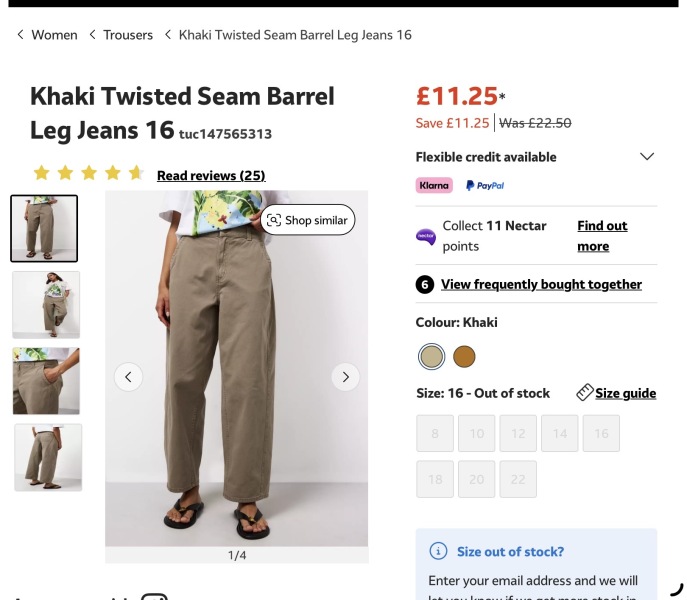Go back to Women breadcrumb

[x=54, y=35]
